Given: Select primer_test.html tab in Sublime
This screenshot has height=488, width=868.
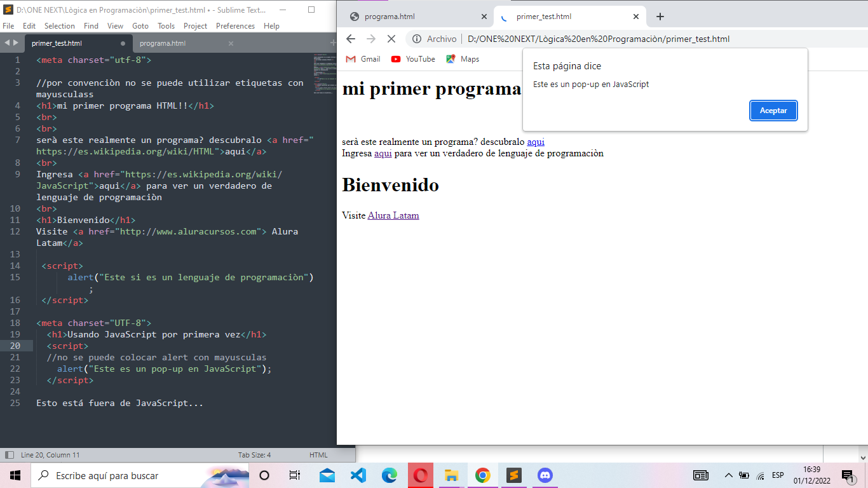Looking at the screenshot, I should (78, 43).
